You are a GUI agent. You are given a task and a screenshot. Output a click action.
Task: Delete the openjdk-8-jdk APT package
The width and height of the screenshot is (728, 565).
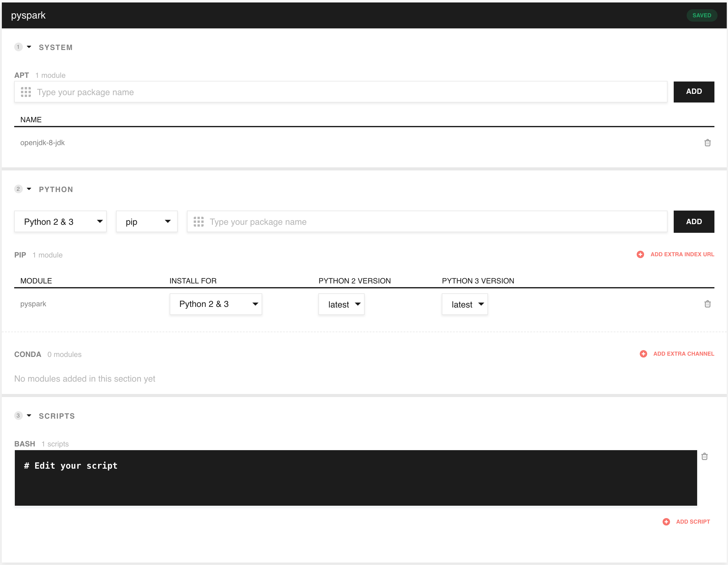coord(707,143)
